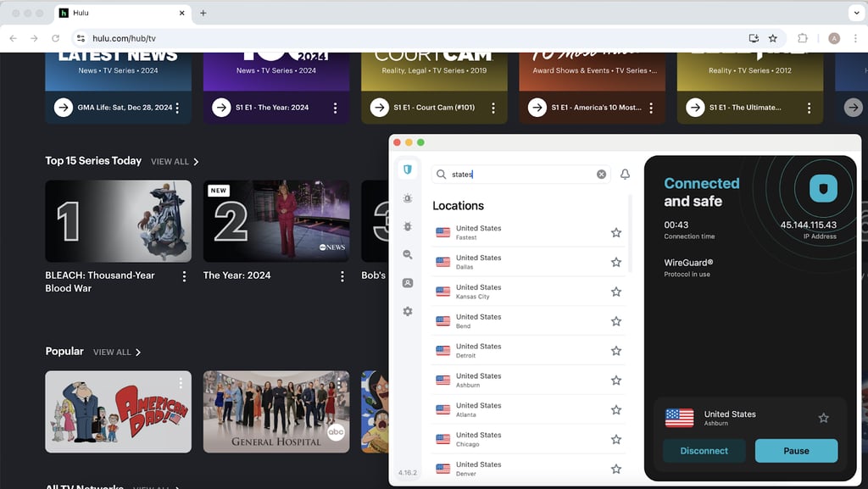The image size is (868, 489).
Task: Open a new browser tab
Action: pos(203,13)
